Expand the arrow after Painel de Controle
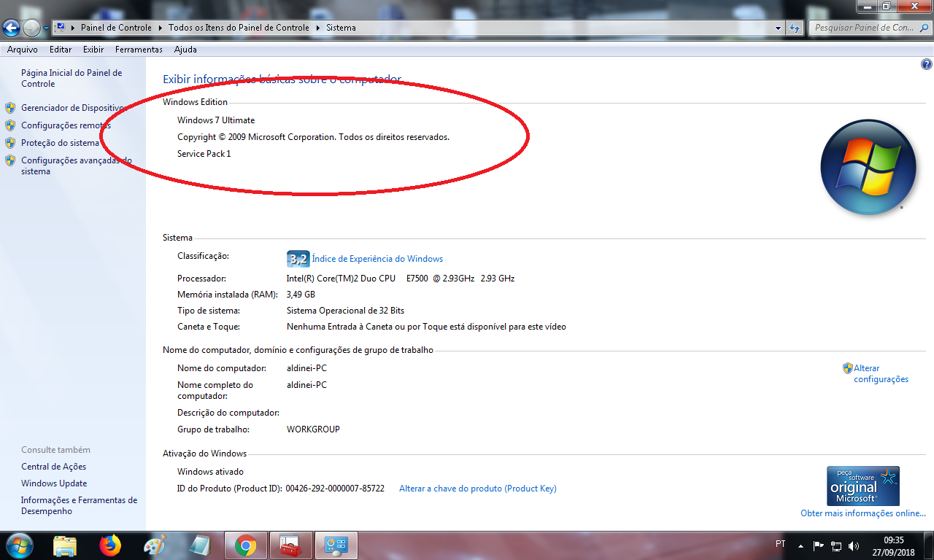 [x=159, y=28]
